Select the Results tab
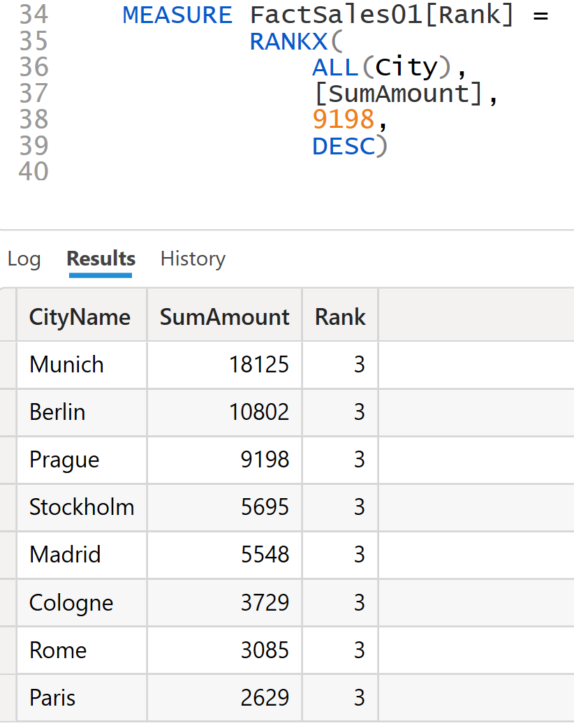The image size is (574, 728). click(x=101, y=259)
